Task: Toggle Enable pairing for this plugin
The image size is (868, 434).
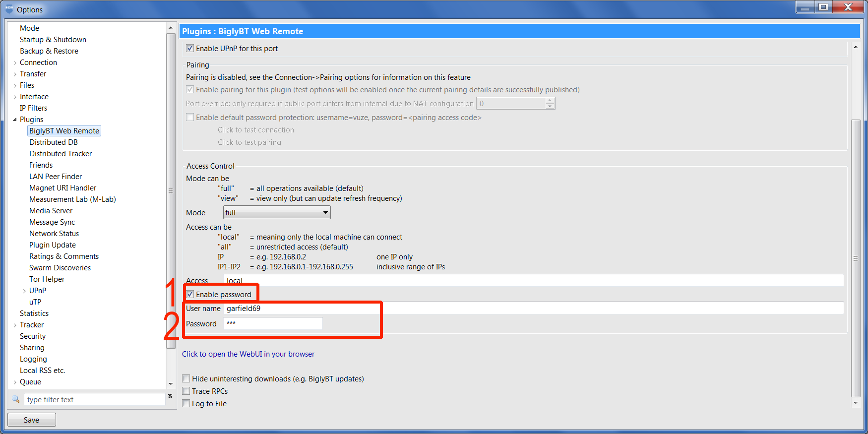Action: click(190, 89)
